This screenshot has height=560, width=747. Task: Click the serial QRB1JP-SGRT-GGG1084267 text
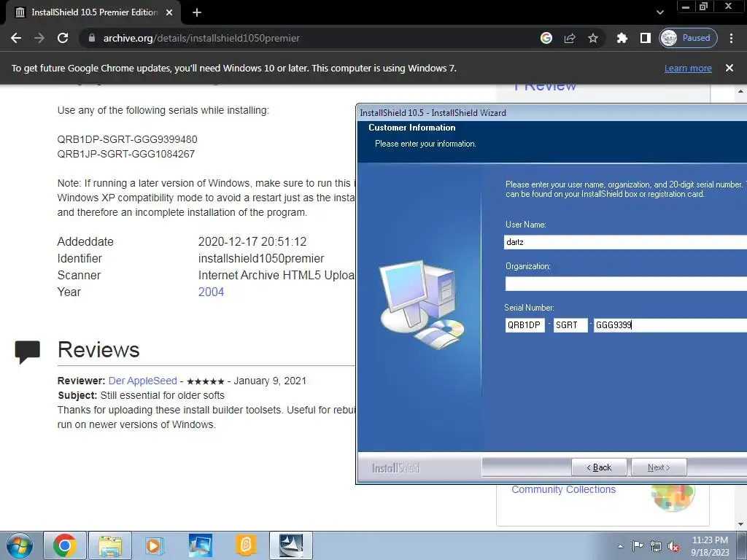(x=126, y=155)
